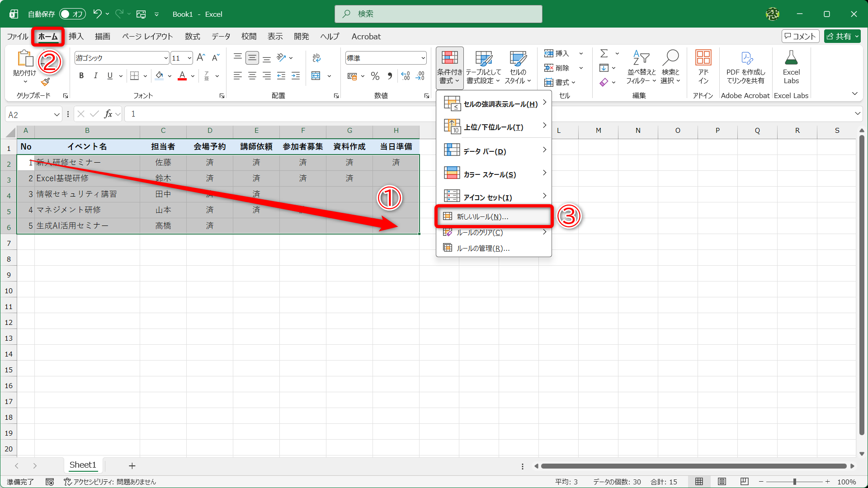Click the AutoSum sigma icon
Image resolution: width=868 pixels, height=488 pixels.
pyautogui.click(x=604, y=53)
